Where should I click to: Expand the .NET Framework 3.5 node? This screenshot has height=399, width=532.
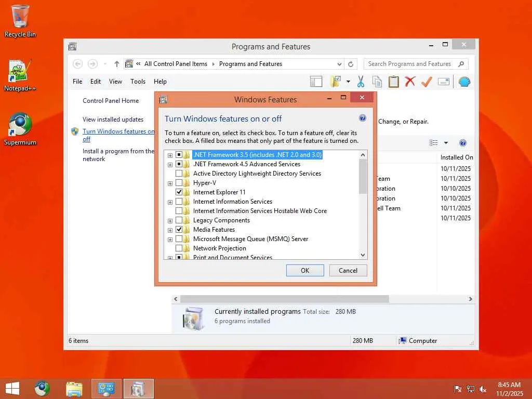170,155
